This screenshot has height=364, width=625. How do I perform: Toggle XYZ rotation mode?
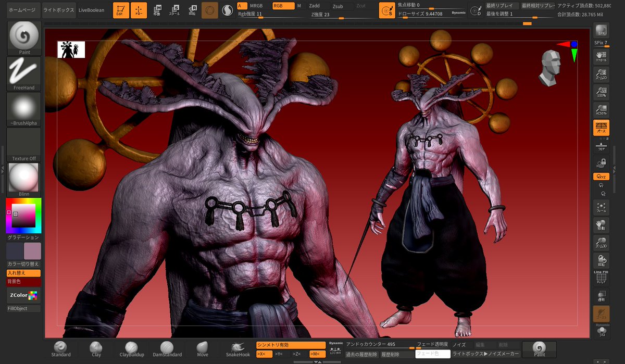coord(602,177)
